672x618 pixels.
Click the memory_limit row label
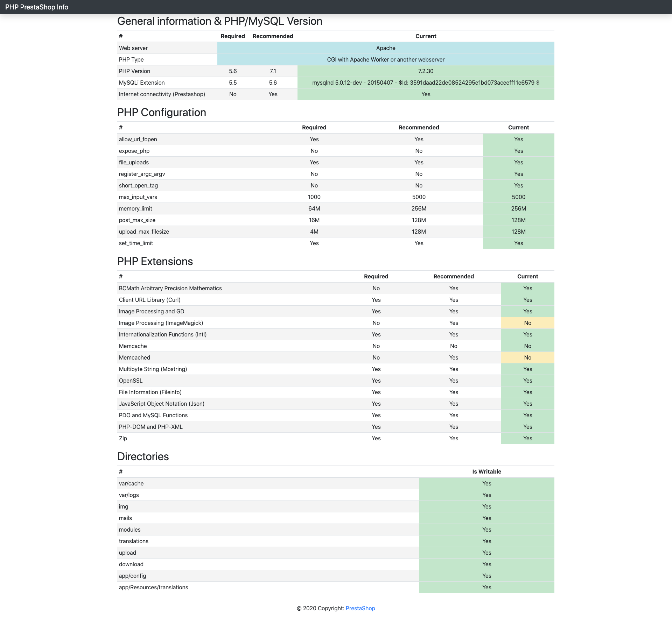point(135,208)
